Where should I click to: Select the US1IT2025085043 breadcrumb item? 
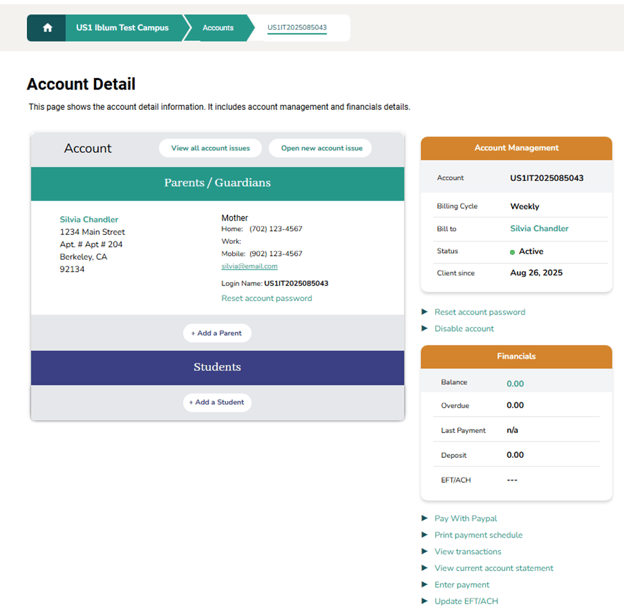point(297,28)
